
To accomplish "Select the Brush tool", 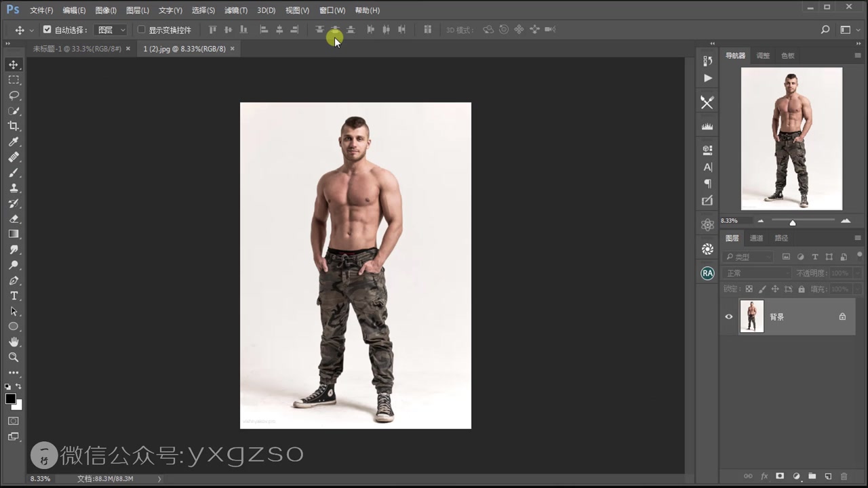I will [14, 172].
